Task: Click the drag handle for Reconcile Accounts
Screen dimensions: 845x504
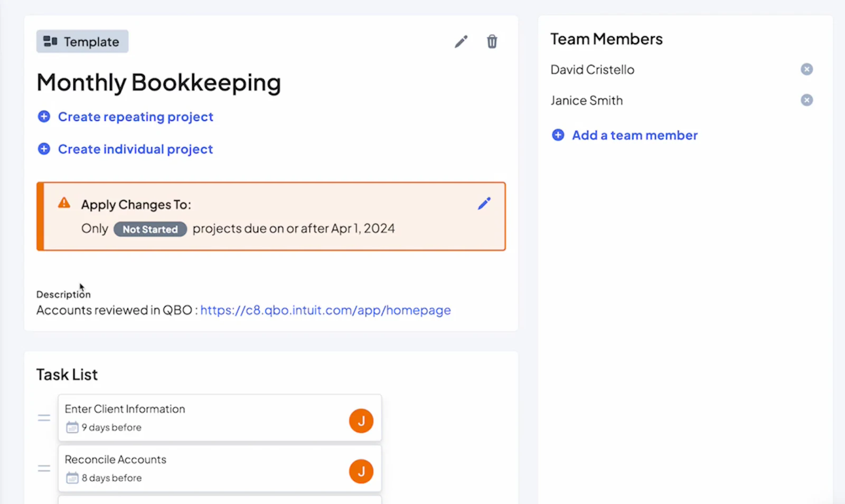Action: (44, 469)
